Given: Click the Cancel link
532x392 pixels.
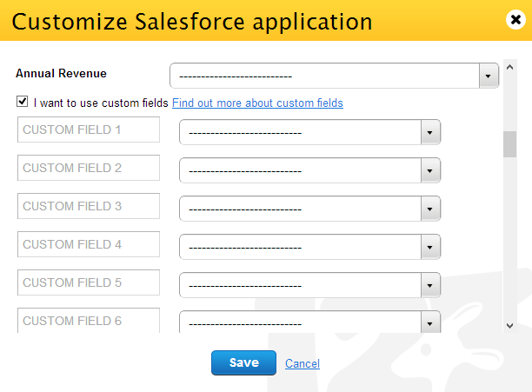Looking at the screenshot, I should click(x=303, y=363).
